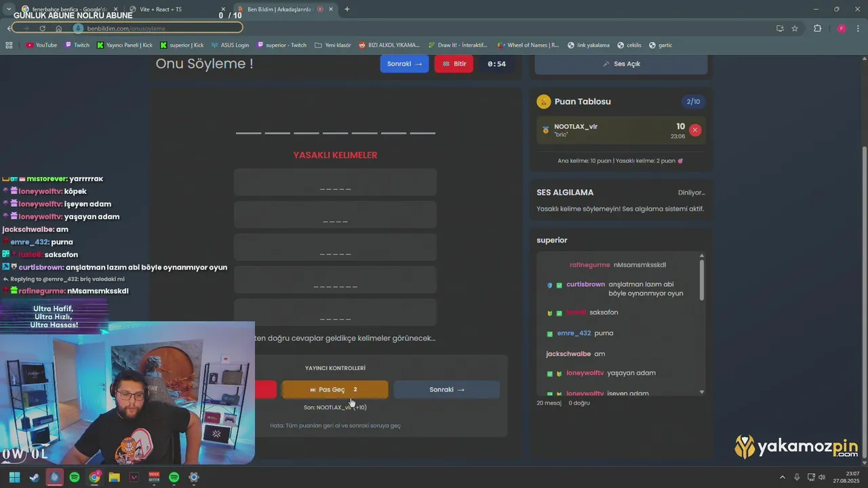Open Google Chrome from the taskbar

click(94, 477)
